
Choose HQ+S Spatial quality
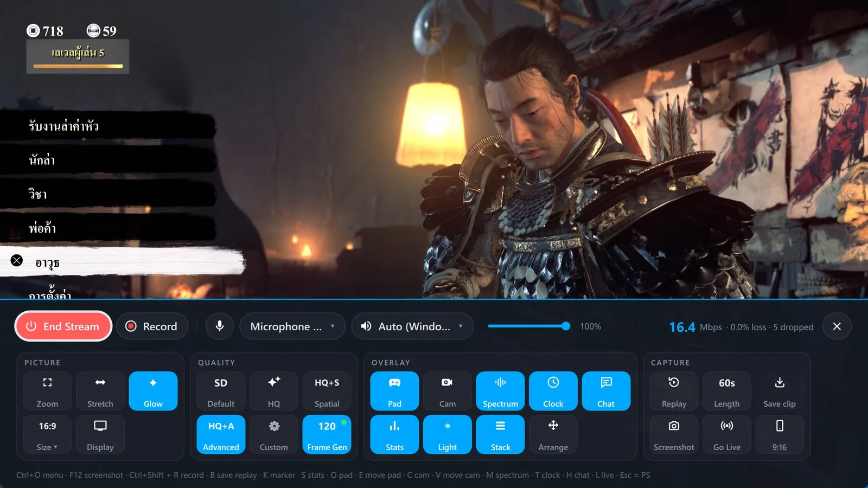(x=327, y=391)
